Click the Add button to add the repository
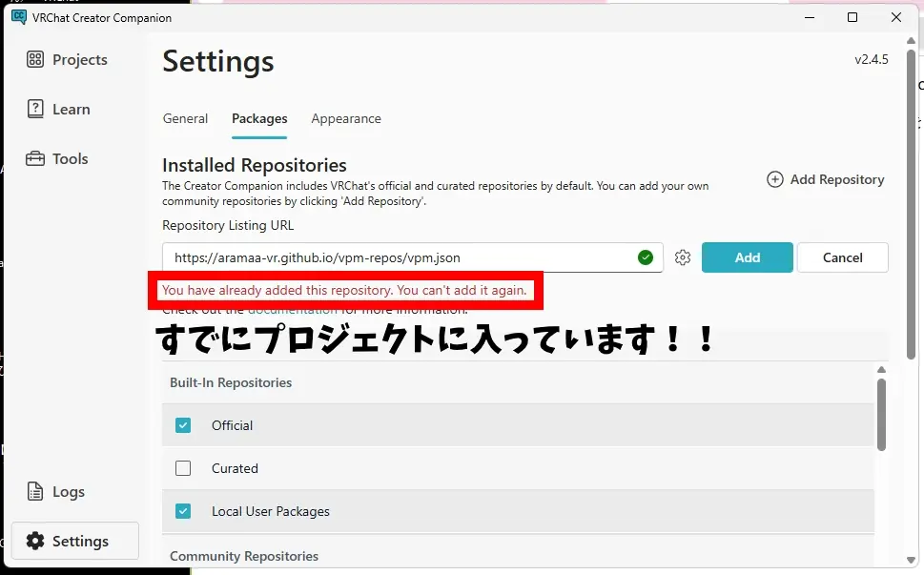 pos(747,257)
